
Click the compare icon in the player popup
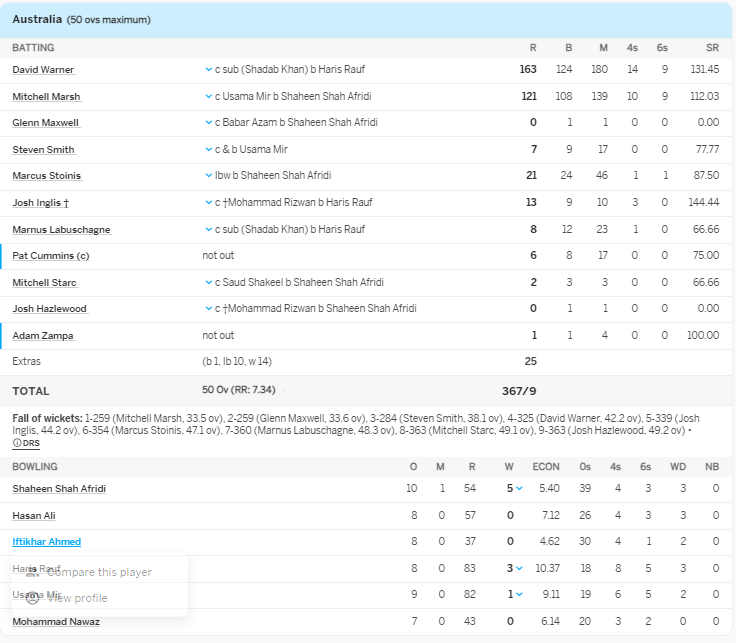click(x=32, y=572)
